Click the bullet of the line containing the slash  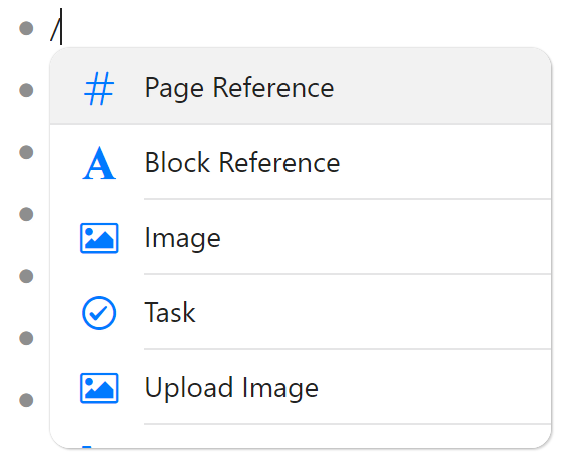[26, 28]
